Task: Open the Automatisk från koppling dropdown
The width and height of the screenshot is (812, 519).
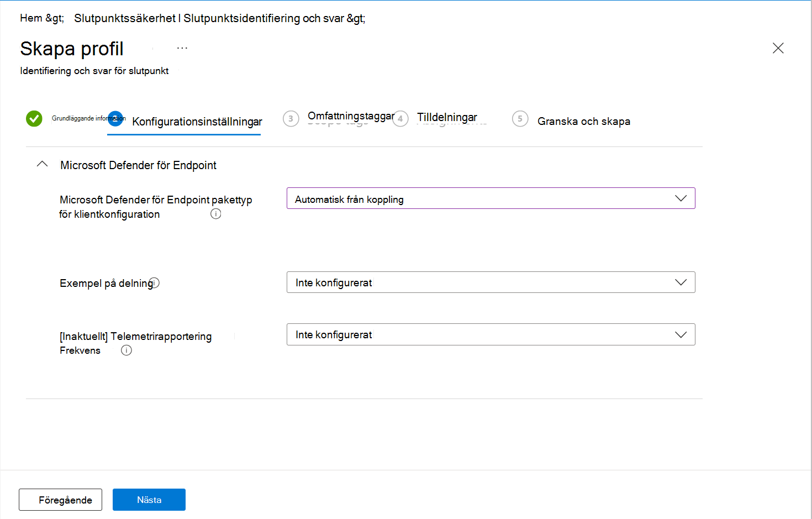Action: 491,198
